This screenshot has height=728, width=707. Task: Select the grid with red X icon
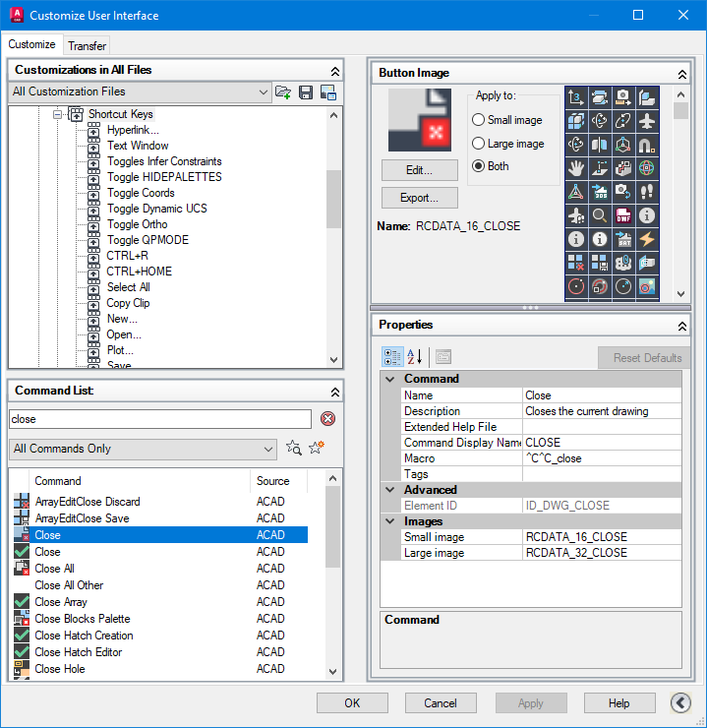(x=575, y=263)
